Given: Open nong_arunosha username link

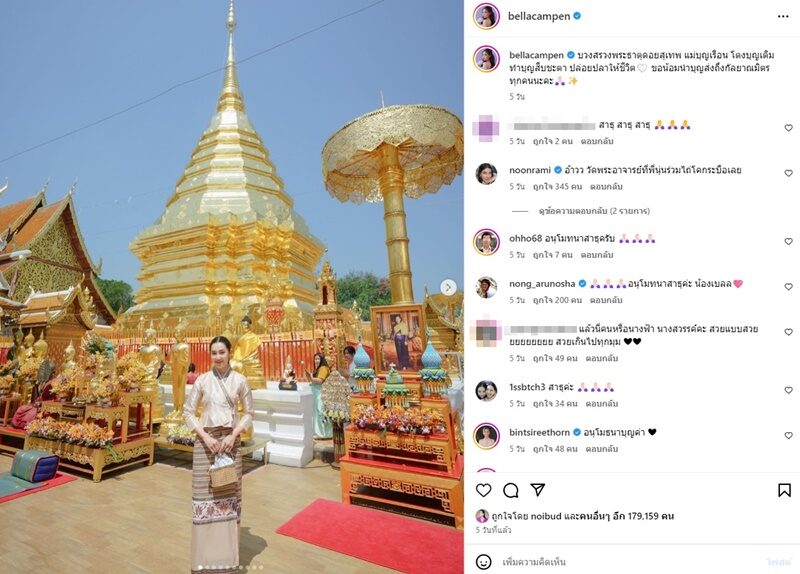Looking at the screenshot, I should click(542, 284).
